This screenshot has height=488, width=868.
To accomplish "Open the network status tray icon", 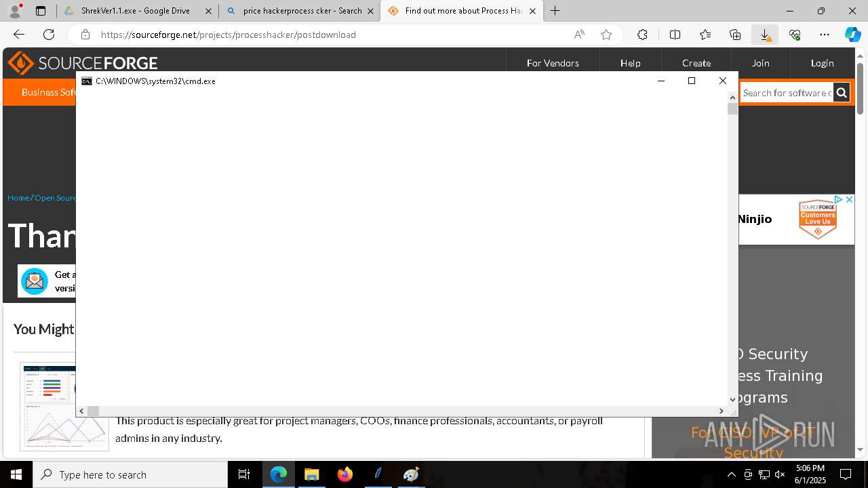I will (764, 474).
